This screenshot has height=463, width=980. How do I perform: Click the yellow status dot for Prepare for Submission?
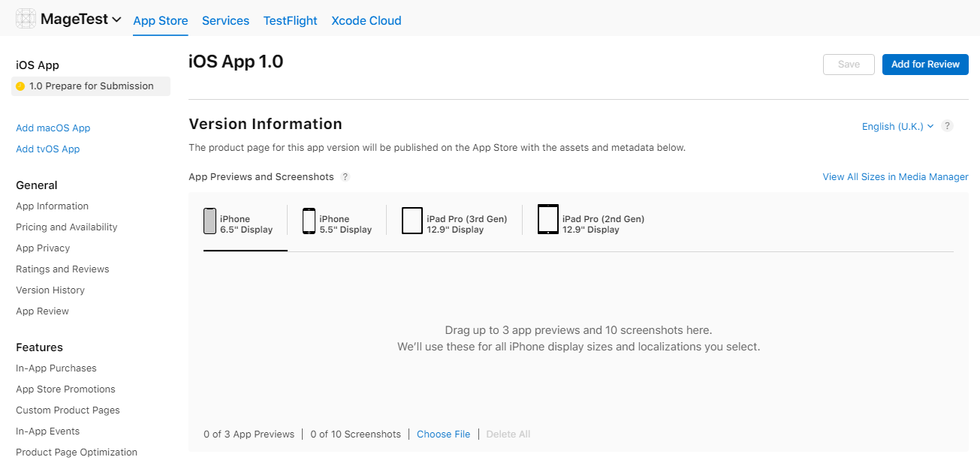click(19, 86)
